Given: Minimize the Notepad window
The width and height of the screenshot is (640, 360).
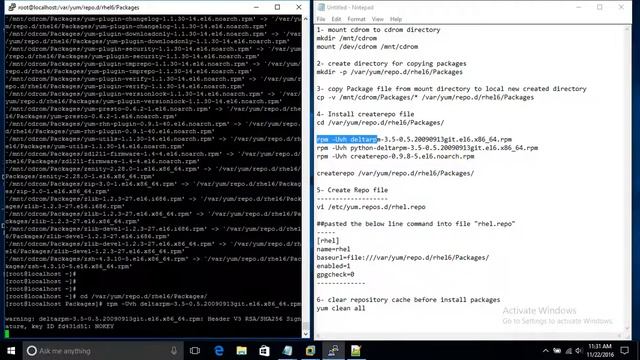Looking at the screenshot, I should tap(578, 7).
